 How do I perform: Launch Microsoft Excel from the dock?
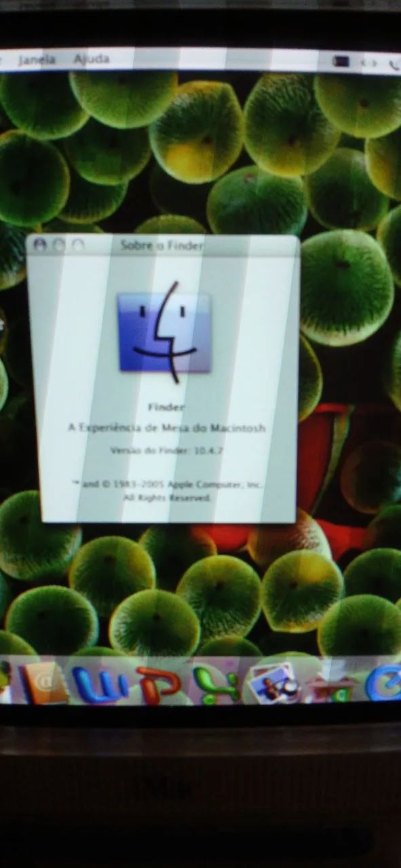click(216, 685)
